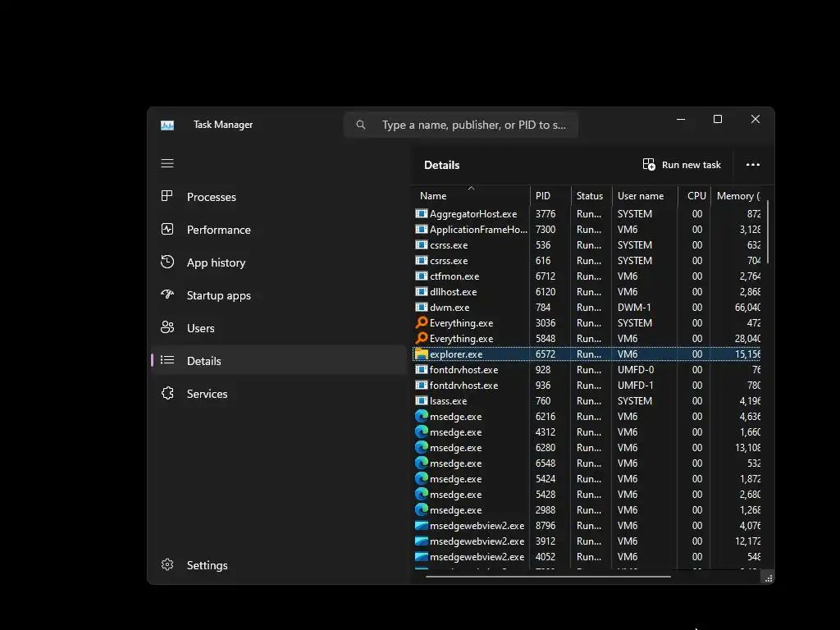This screenshot has height=630, width=840.
Task: Click the Services puzzle icon in sidebar
Action: [x=167, y=393]
